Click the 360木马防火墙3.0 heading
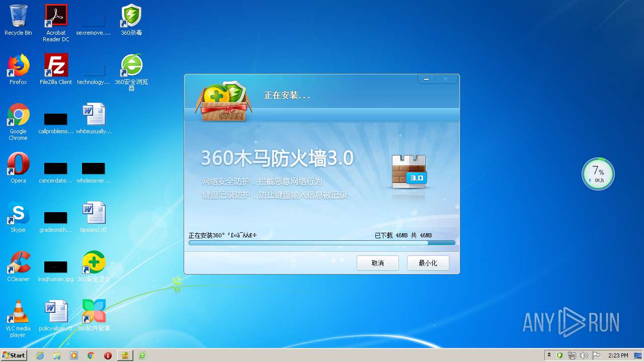This screenshot has width=644, height=362. click(x=277, y=158)
